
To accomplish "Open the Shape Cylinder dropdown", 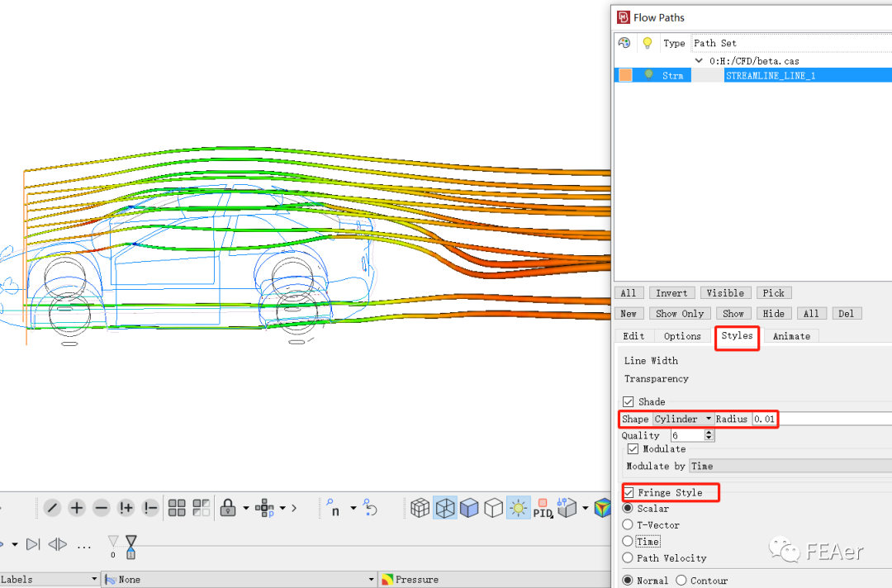I will point(683,420).
